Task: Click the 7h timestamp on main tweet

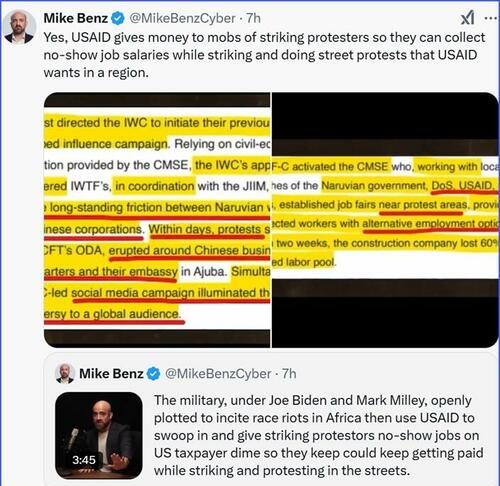Action: 253,18
